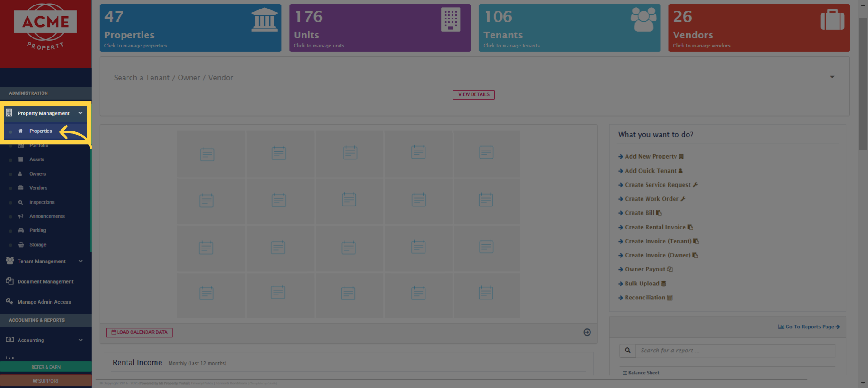Open the Vendors summary card
Screen dimensions: 868x388
pyautogui.click(x=759, y=28)
